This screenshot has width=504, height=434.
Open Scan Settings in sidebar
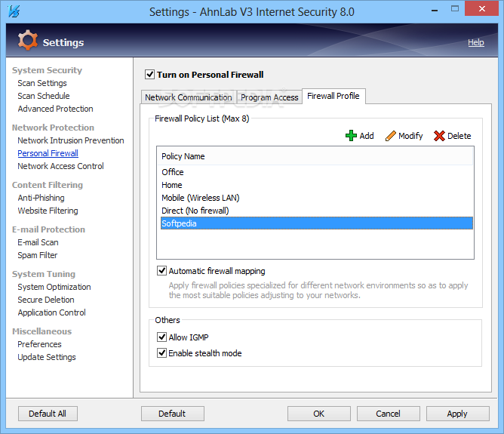pyautogui.click(x=42, y=83)
